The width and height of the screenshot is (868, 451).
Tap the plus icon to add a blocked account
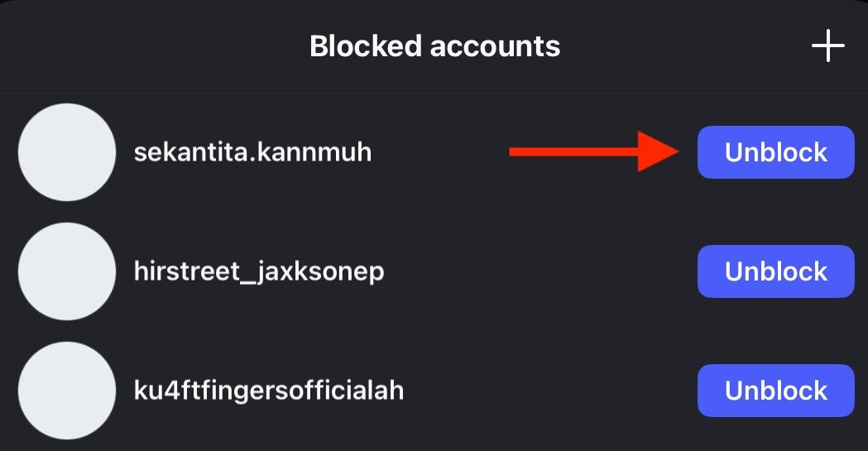tap(827, 46)
